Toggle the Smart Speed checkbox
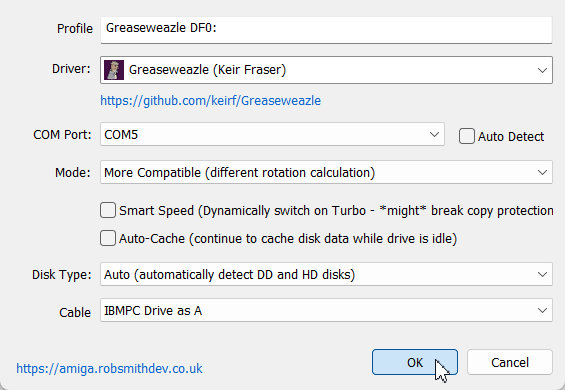This screenshot has width=565, height=390. coord(108,210)
